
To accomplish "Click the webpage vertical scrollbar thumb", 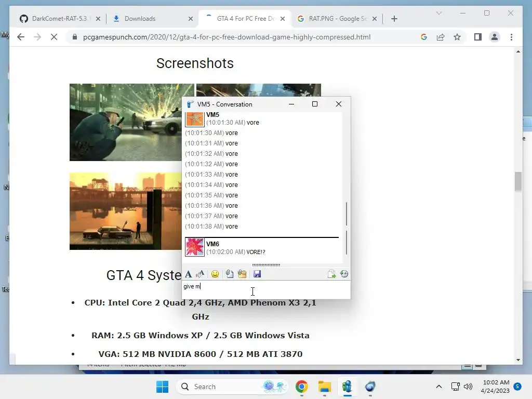I will [518, 181].
